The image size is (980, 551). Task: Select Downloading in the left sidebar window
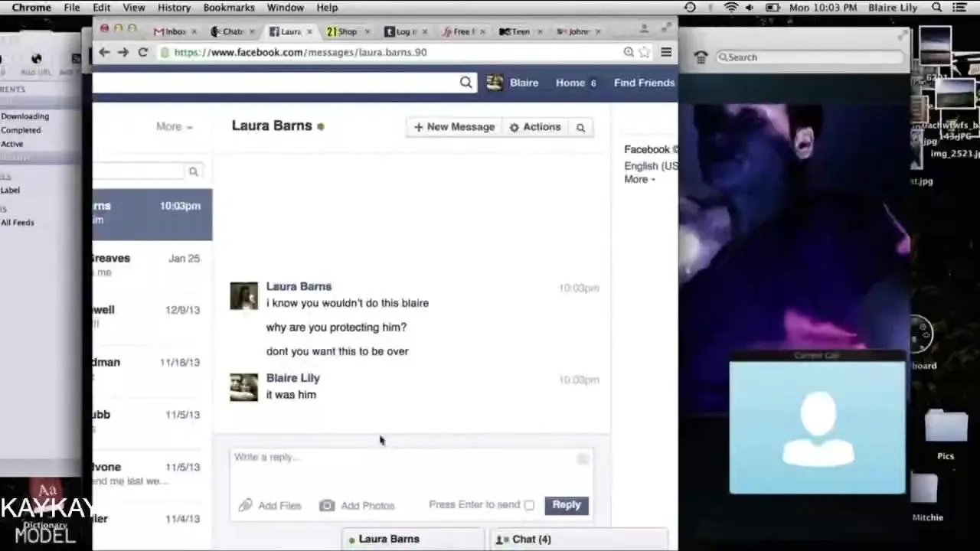(x=24, y=116)
